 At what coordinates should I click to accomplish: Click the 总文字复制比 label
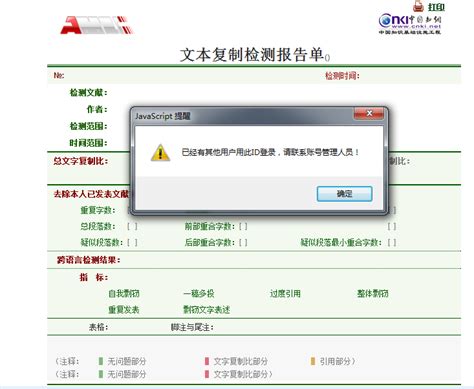click(81, 161)
